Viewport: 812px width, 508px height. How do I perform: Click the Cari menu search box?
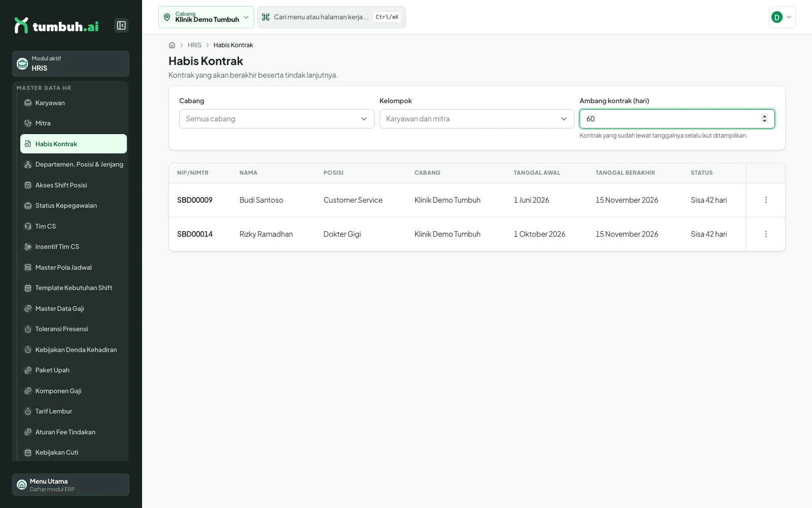coord(331,17)
